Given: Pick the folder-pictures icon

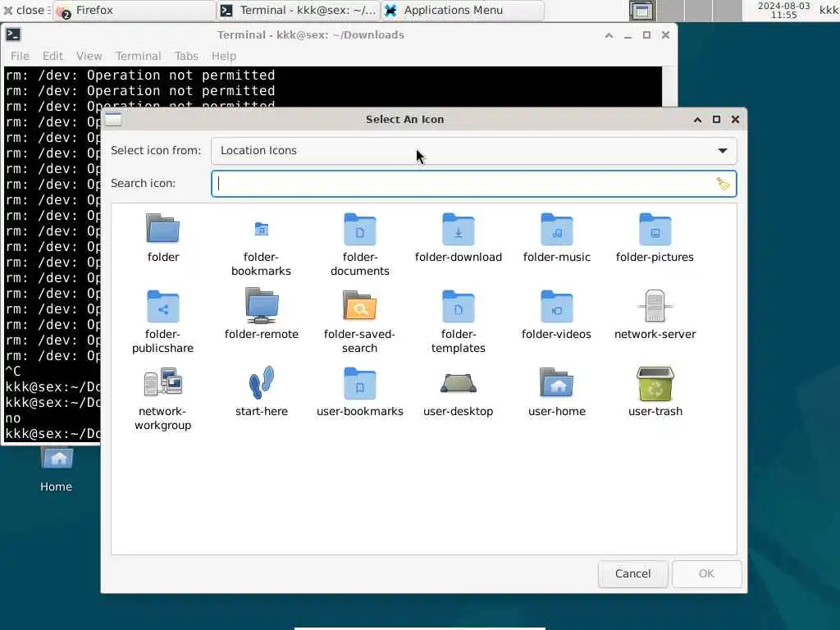Looking at the screenshot, I should click(655, 229).
